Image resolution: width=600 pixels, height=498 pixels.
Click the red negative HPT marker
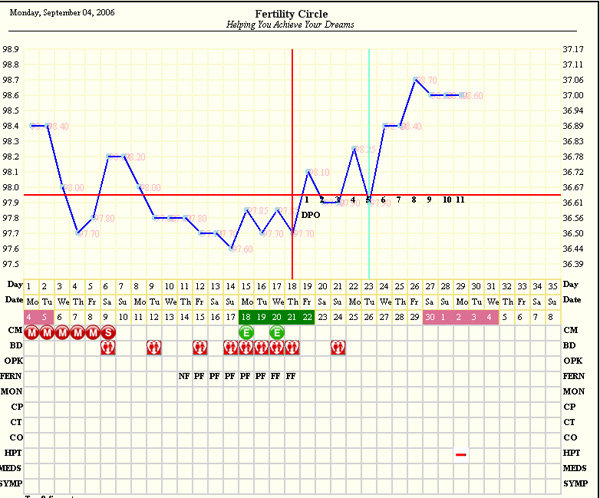coord(461,454)
